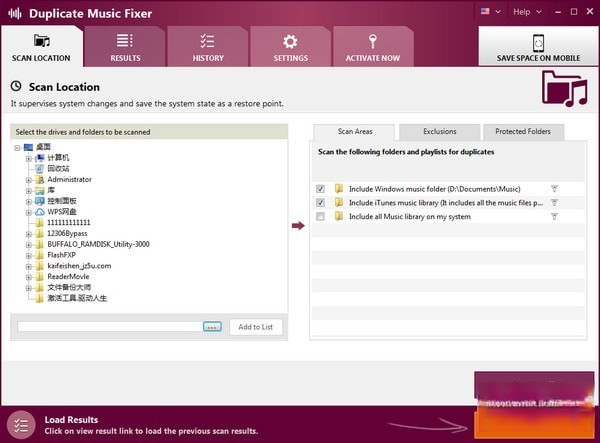Screen dimensions: 600x443
Task: Click the Activate Now tab
Action: pyautogui.click(x=373, y=47)
